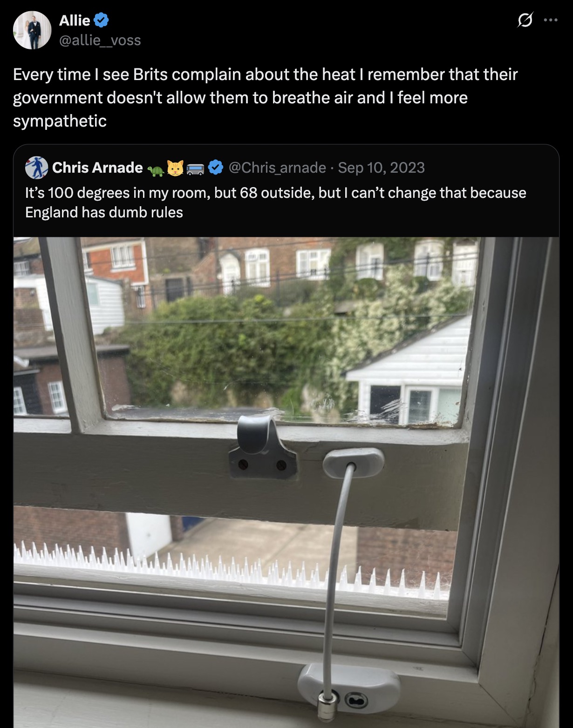573x728 pixels.
Task: Click Allie's blue verified badge
Action: tap(102, 20)
